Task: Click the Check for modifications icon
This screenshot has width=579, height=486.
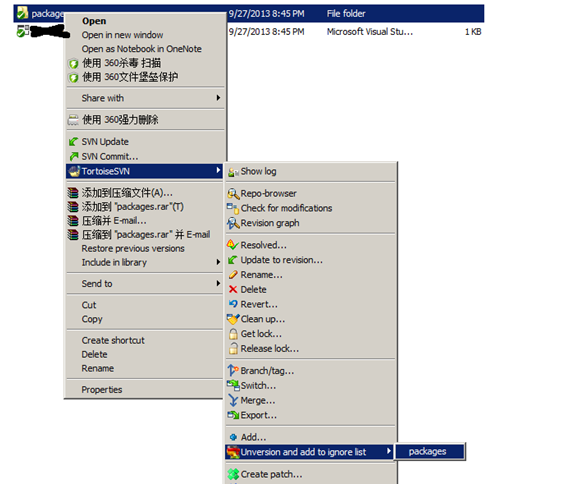Action: (233, 208)
